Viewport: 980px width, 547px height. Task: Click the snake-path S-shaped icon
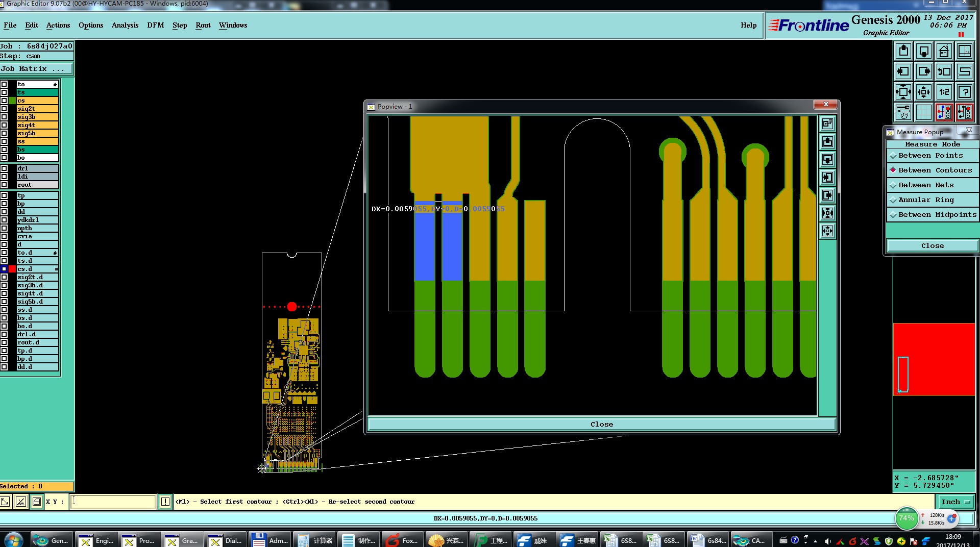(x=965, y=71)
